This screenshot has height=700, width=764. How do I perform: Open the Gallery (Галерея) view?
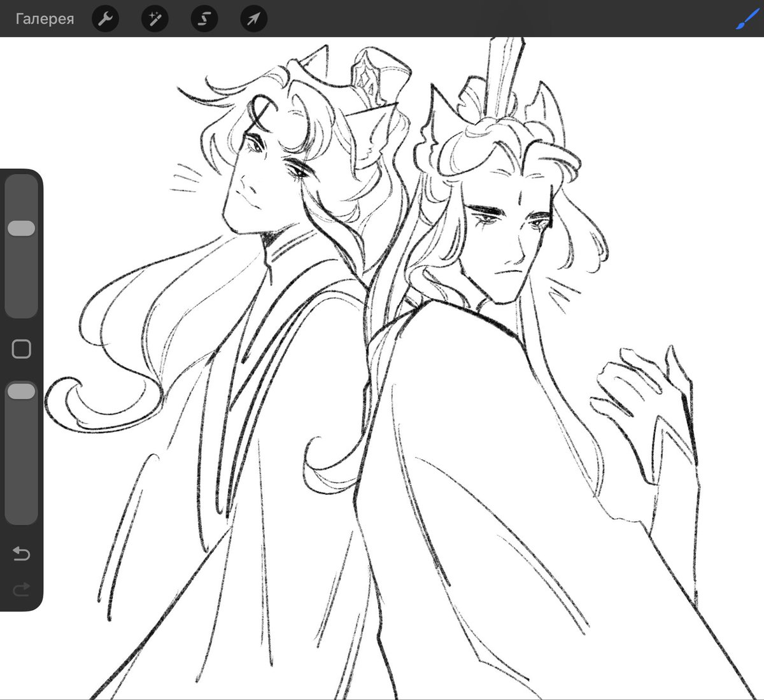(45, 19)
